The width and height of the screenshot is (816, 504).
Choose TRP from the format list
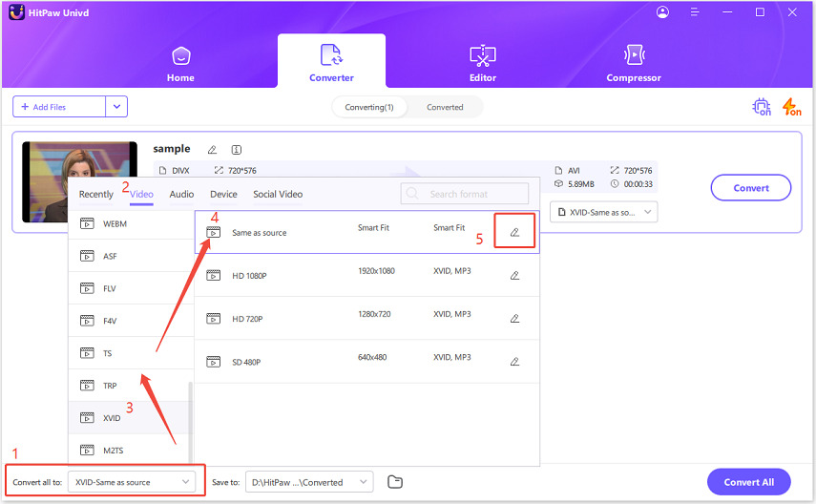[x=131, y=386]
